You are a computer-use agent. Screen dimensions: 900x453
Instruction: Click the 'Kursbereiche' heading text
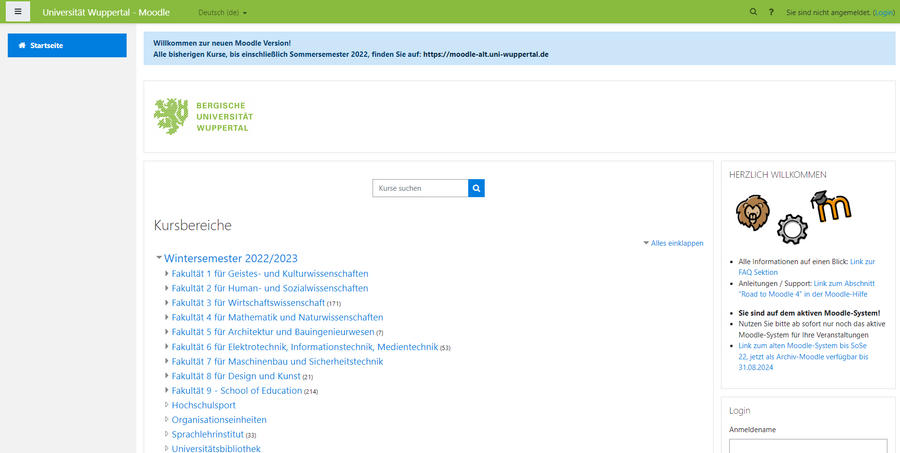point(193,226)
